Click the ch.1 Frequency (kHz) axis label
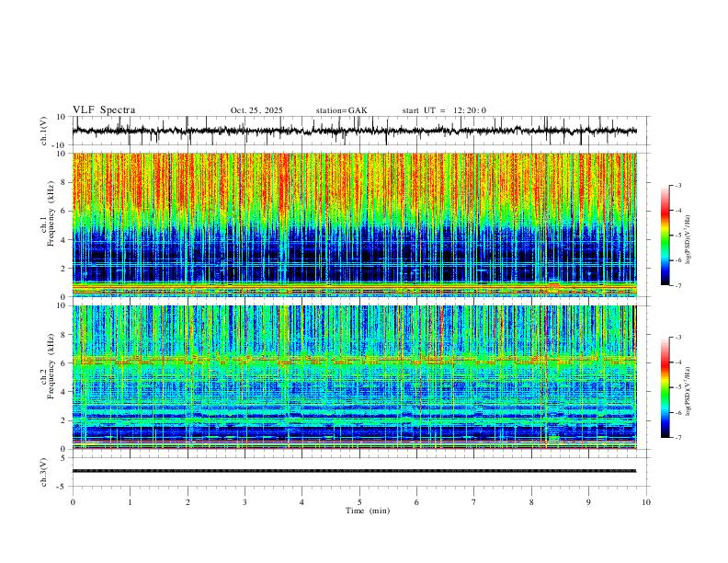Image resolution: width=728 pixels, height=563 pixels. (49, 214)
